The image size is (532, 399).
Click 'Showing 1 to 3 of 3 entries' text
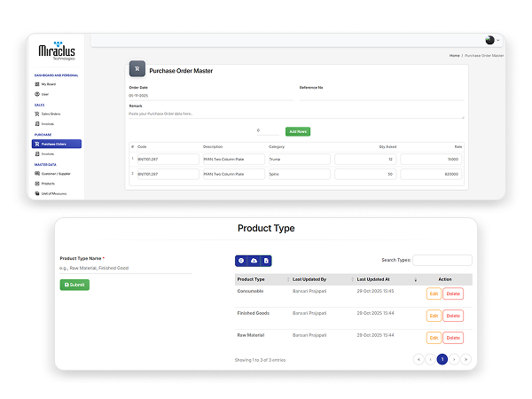[260, 360]
